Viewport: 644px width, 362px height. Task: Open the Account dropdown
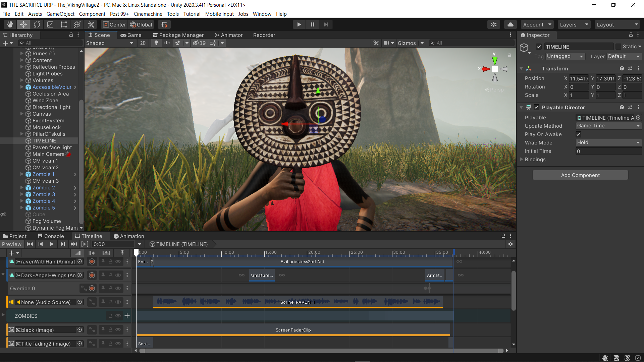[537, 24]
